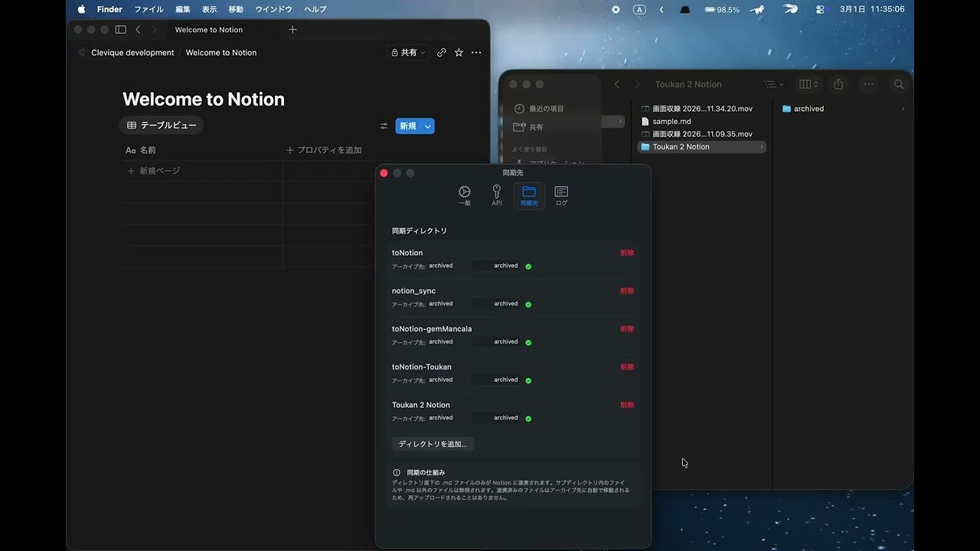Search in the Finder window
This screenshot has width=980, height=551.
pos(899,84)
